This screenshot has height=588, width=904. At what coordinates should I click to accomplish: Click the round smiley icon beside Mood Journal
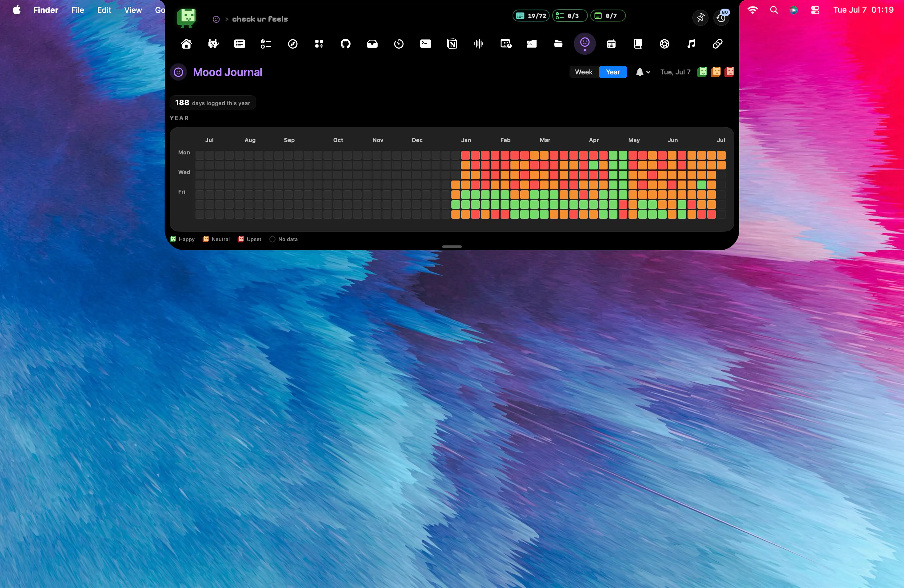(x=178, y=72)
